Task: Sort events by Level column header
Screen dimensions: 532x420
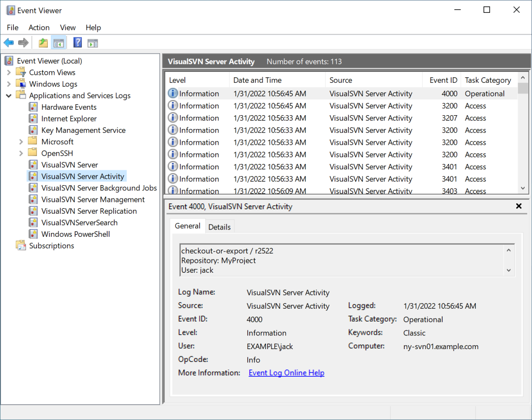Action: click(x=197, y=80)
